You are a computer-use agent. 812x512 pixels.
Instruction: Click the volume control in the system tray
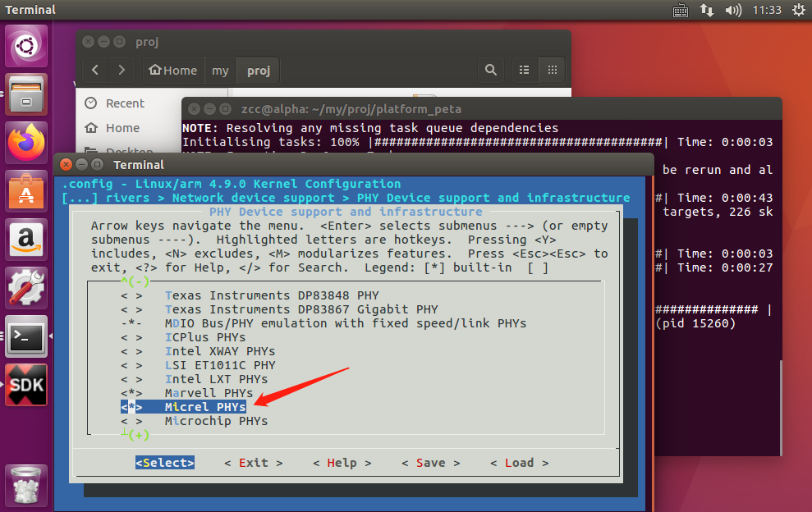click(x=732, y=10)
